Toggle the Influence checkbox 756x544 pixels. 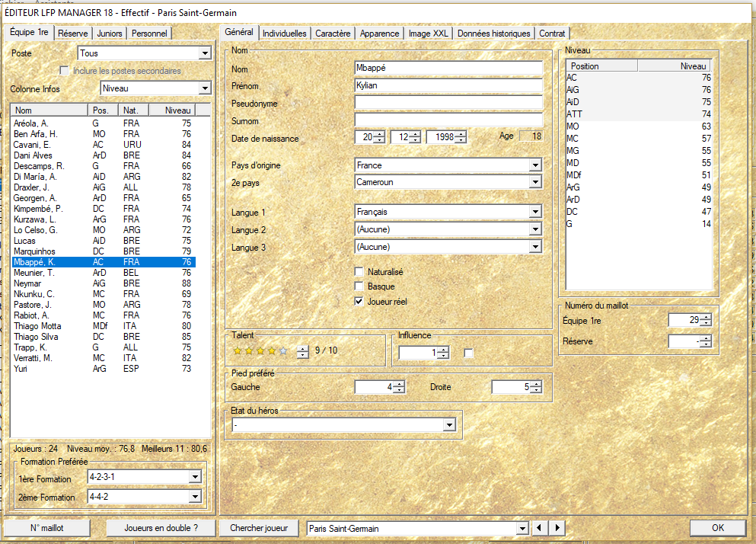point(468,353)
